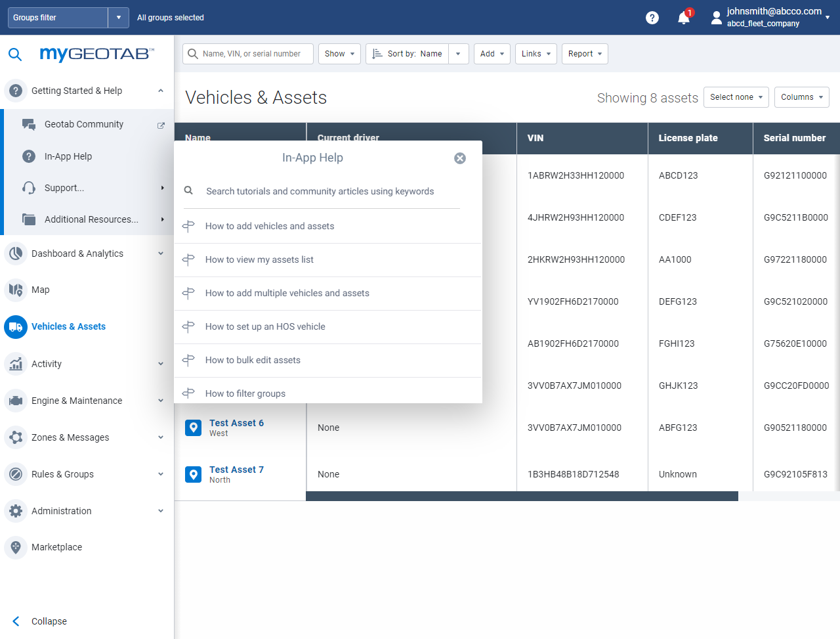The width and height of the screenshot is (840, 639).
Task: Click the vehicle pin icon beside Test Asset 7
Action: [x=193, y=474]
